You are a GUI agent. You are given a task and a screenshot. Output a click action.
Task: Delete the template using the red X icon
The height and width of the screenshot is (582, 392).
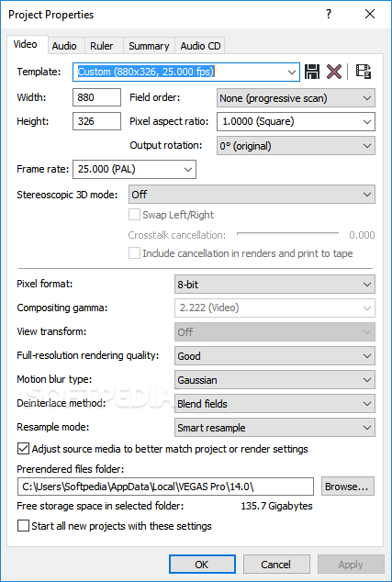(x=334, y=72)
